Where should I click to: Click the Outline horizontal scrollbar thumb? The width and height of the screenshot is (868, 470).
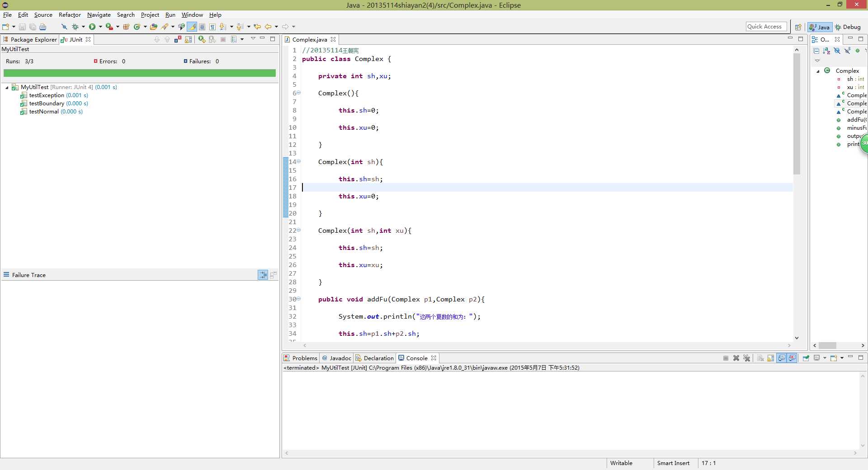[x=827, y=345]
